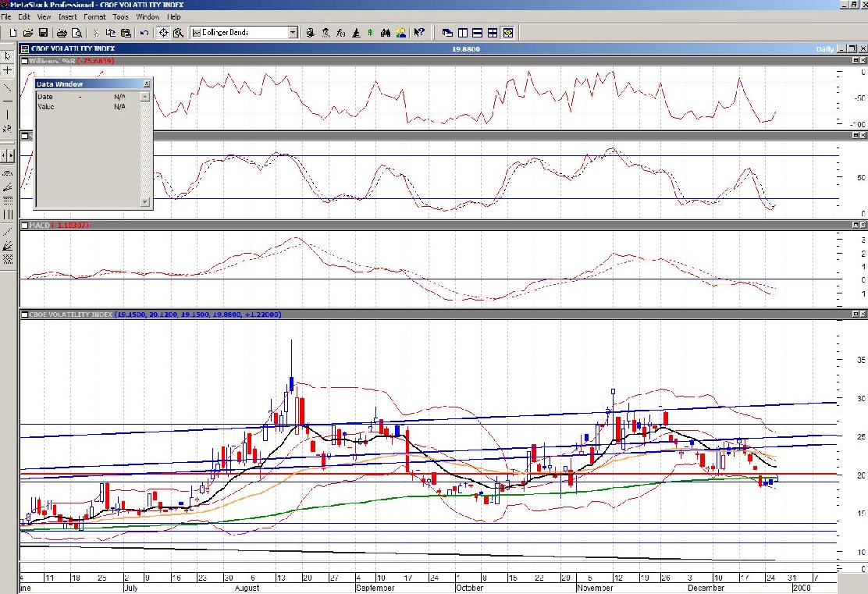Click the Williams %R panel control box
This screenshot has width=868, height=594.
24,61
